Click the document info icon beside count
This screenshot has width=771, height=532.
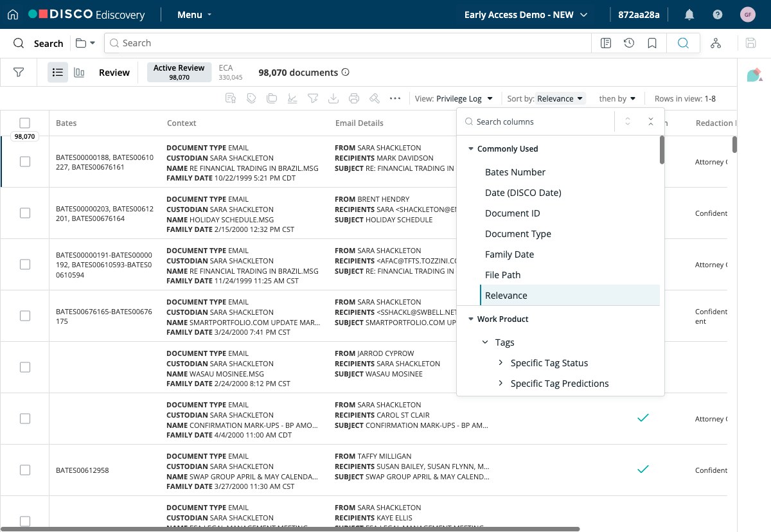(x=346, y=73)
